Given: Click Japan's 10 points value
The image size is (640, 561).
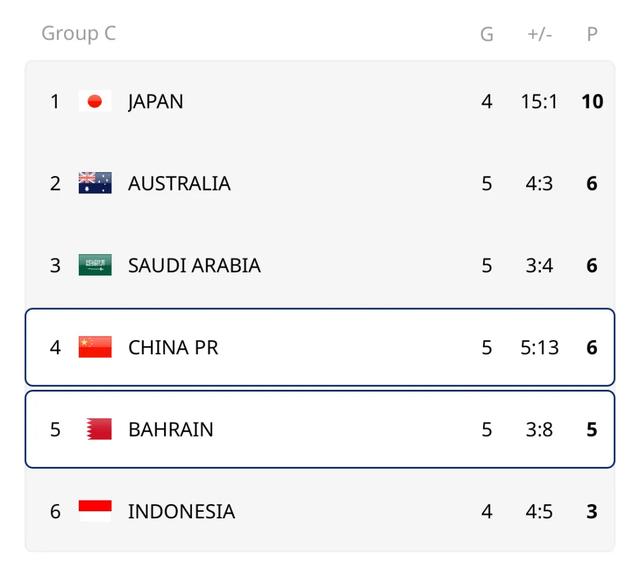Looking at the screenshot, I should (592, 101).
